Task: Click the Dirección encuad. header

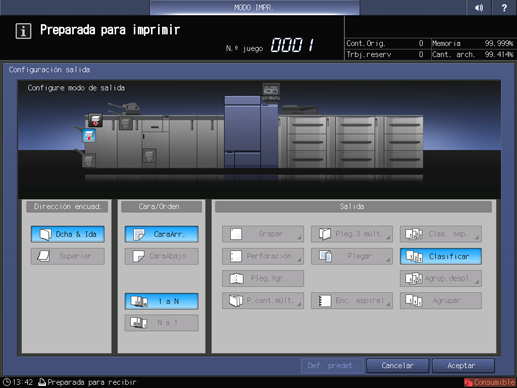Action: coord(67,207)
